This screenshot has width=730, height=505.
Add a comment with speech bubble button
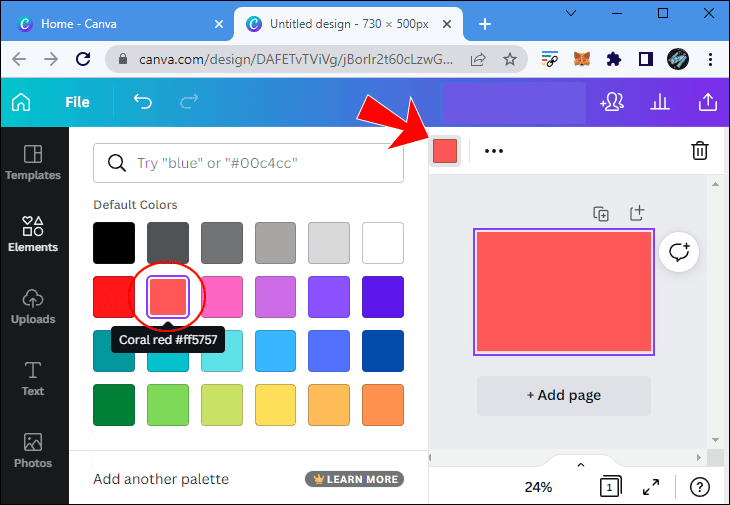[679, 252]
